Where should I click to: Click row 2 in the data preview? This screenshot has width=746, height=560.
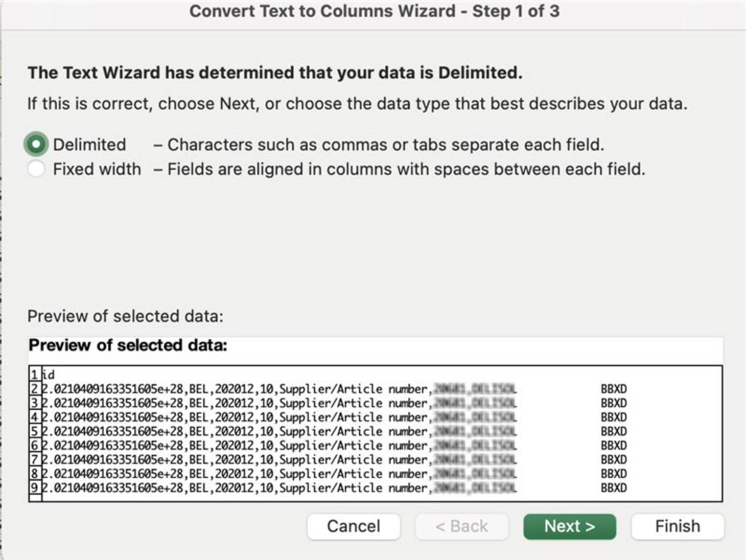click(x=183, y=388)
